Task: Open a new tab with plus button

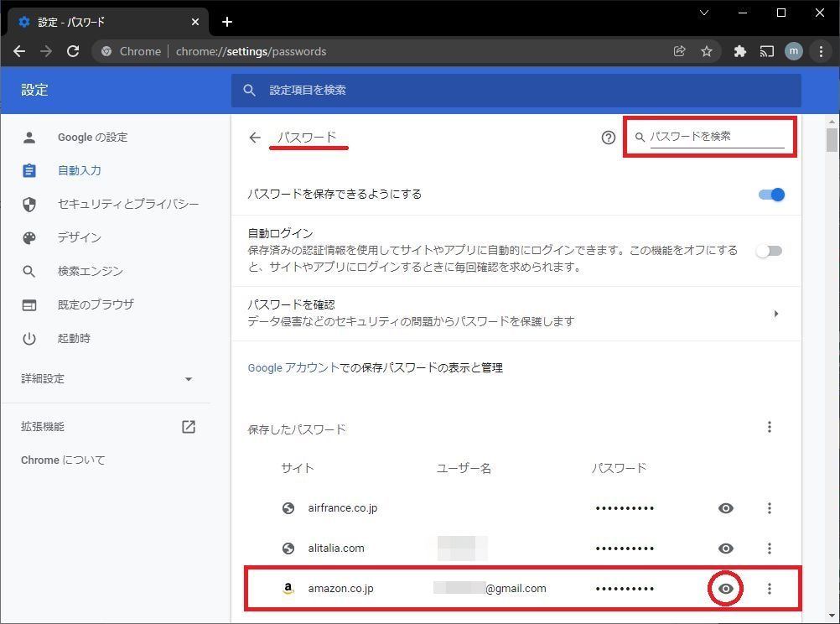Action: 227,22
